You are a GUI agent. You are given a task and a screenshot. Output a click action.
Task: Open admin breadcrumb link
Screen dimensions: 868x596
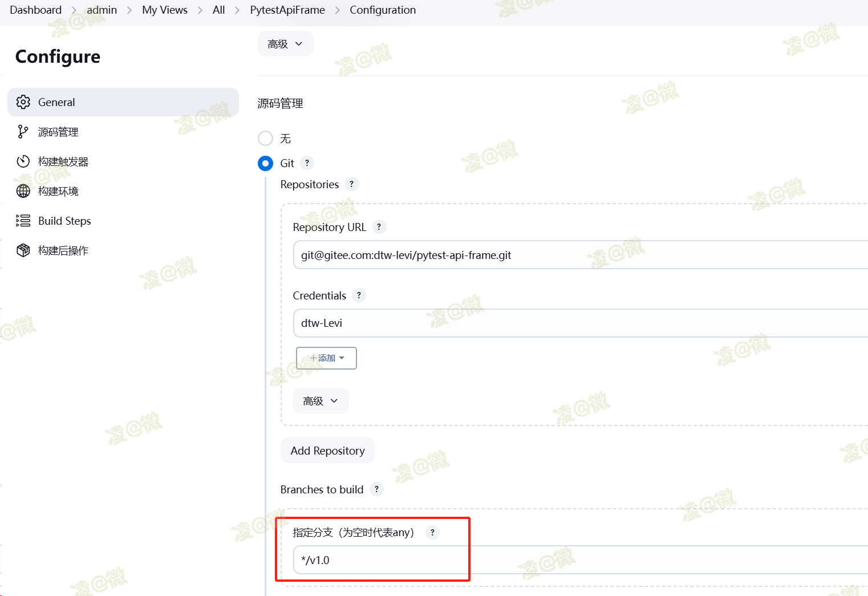point(102,10)
